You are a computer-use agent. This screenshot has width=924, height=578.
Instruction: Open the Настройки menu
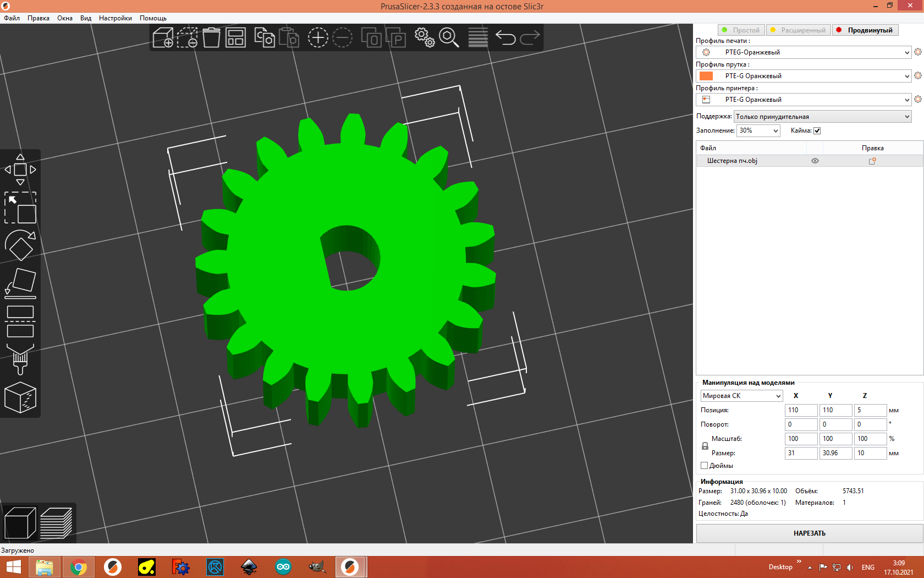[x=115, y=18]
